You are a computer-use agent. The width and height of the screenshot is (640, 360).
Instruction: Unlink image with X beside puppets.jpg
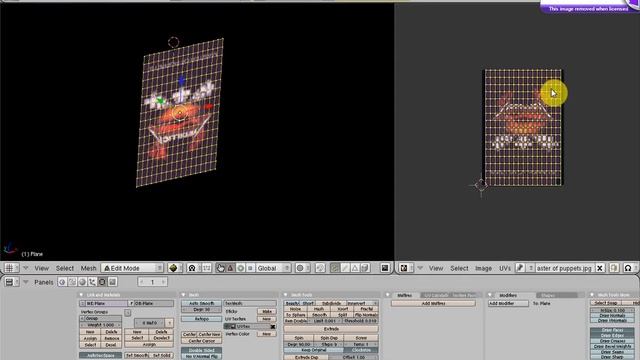(x=600, y=268)
